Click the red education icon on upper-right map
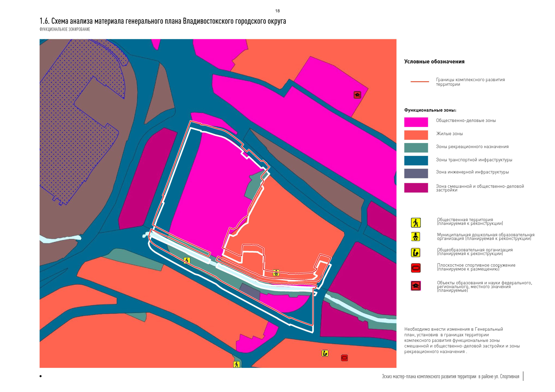Viewport: 555px width, 392px height. click(x=357, y=95)
